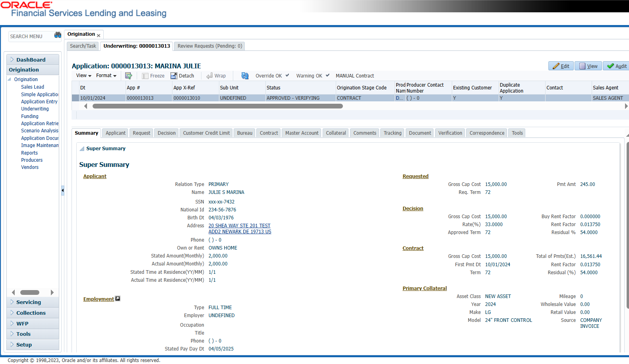Refresh the application row with blue arrows icon
629x364 pixels.
click(x=245, y=76)
